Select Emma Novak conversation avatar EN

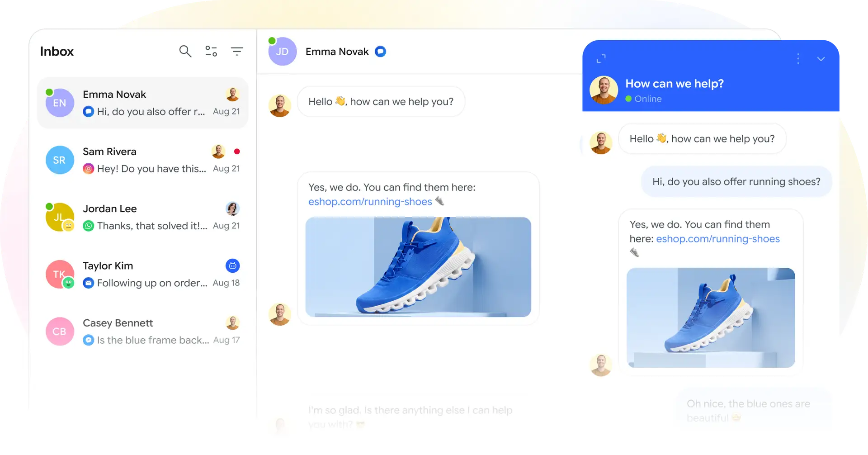[x=60, y=103]
